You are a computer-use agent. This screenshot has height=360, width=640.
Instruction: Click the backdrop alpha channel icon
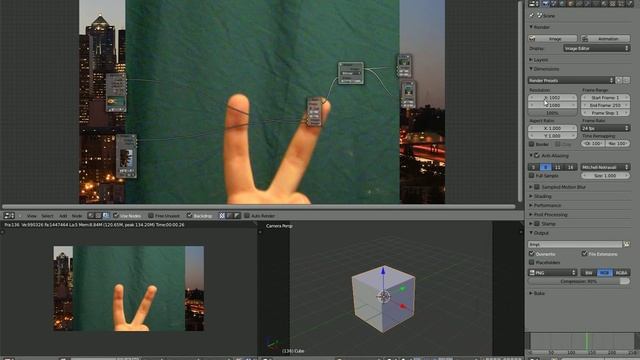(237, 216)
